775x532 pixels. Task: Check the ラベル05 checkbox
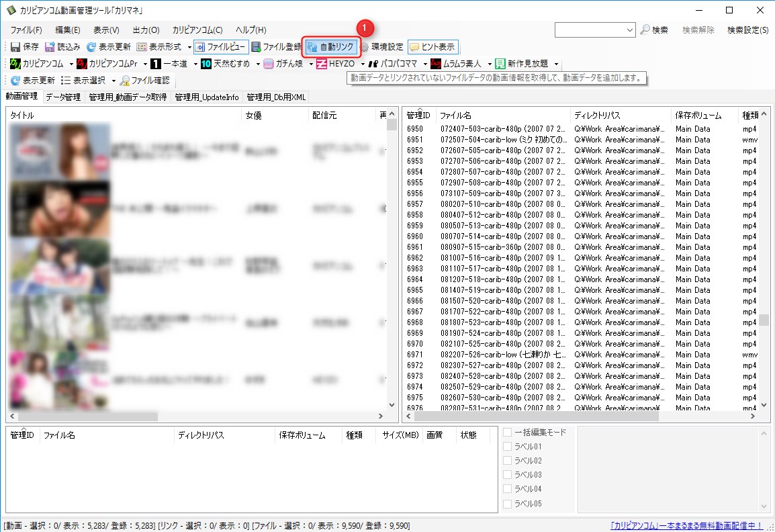[508, 503]
